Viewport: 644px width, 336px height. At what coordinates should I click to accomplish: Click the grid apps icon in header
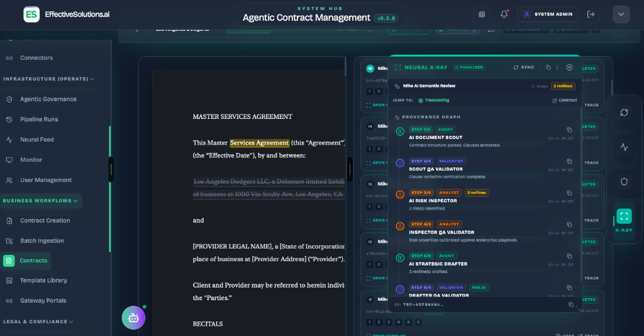[x=482, y=14]
